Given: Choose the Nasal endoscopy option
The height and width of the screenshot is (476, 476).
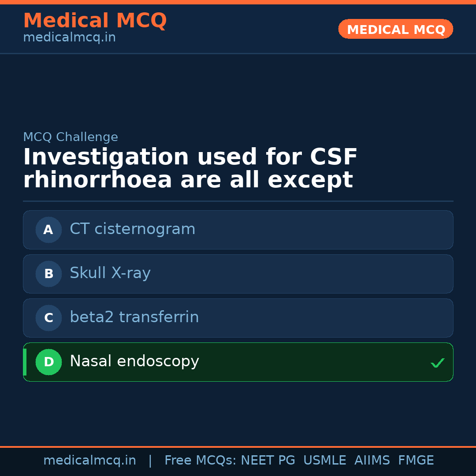Looking at the screenshot, I should click(134, 361).
